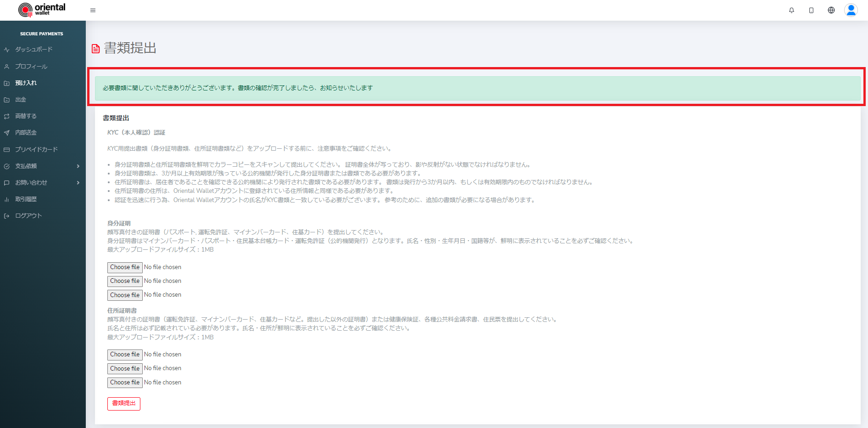Screen dimensions: 868x428
Task: Click the ログアウト exit icon
Action: point(6,216)
